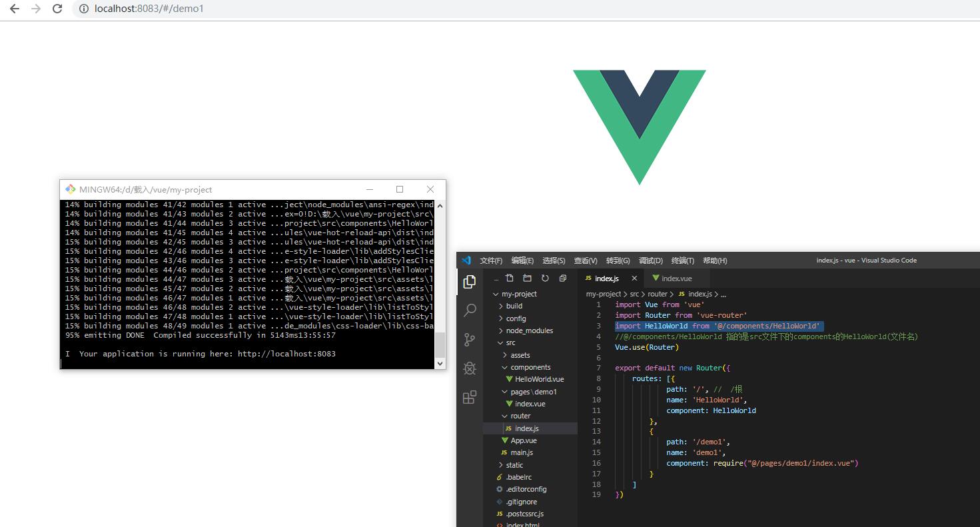Click "http://localhost:8083" in the terminal output
Screen dimensions: 980x527
(286, 354)
